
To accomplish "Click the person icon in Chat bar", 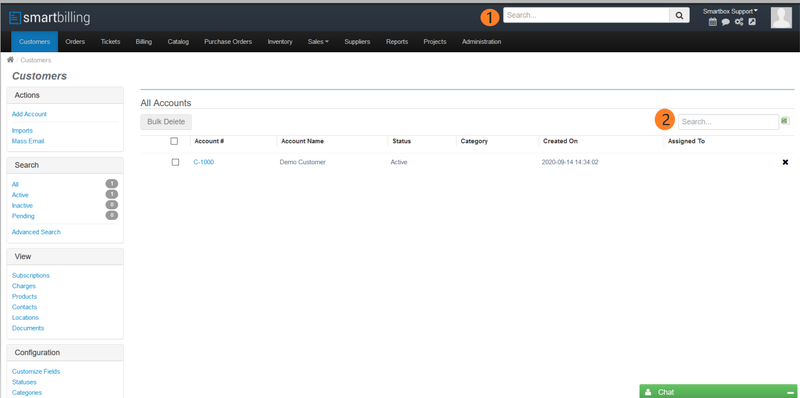I will (x=648, y=392).
